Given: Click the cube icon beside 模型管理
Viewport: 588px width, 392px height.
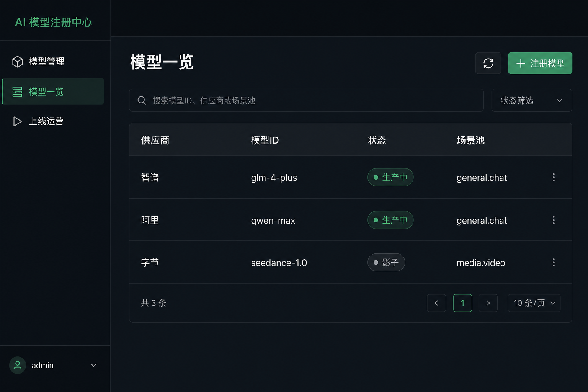Looking at the screenshot, I should [18, 62].
